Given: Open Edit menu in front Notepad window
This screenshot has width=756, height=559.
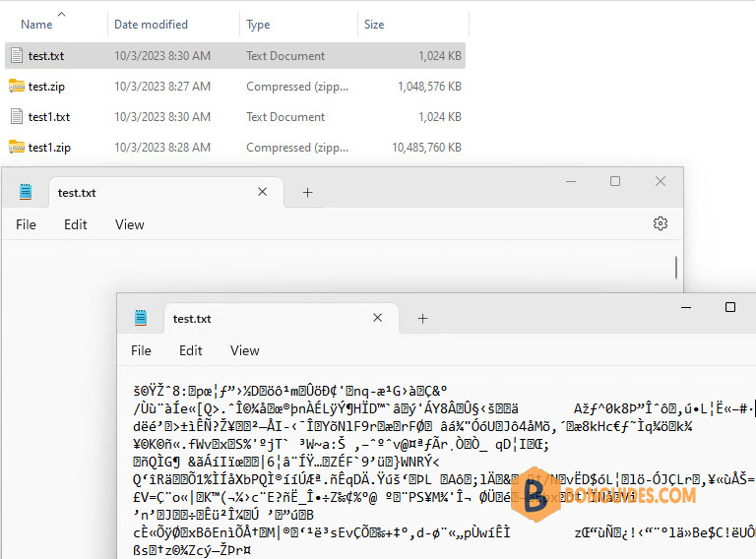Looking at the screenshot, I should [191, 350].
